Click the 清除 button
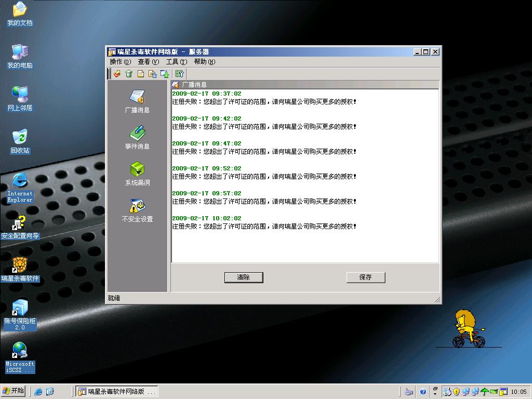Viewport: 532px width, 399px height. tap(244, 277)
